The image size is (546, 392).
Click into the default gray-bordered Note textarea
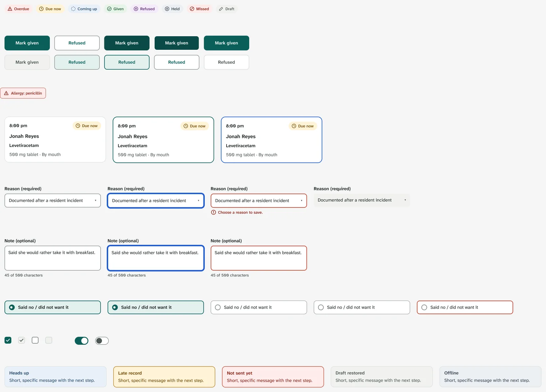pyautogui.click(x=53, y=258)
